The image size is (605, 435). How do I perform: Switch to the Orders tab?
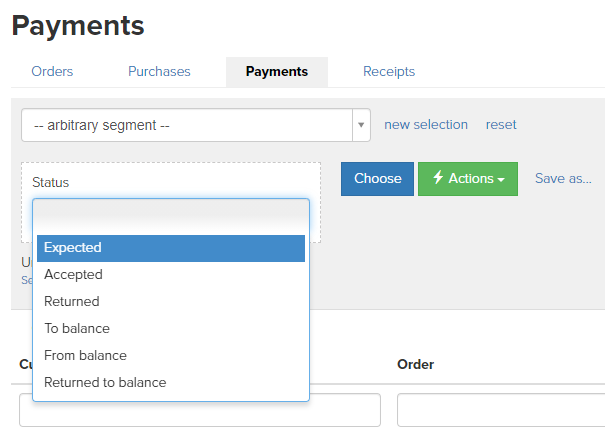click(x=52, y=71)
